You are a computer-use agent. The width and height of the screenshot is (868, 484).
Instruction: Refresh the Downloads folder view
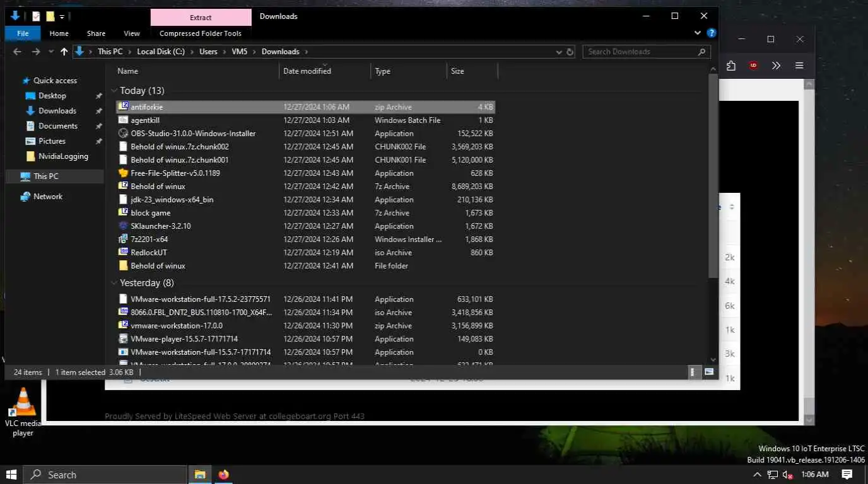[570, 52]
